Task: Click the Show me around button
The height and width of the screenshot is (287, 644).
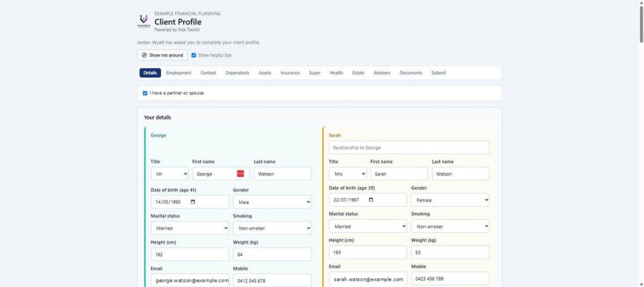Action: pyautogui.click(x=162, y=55)
